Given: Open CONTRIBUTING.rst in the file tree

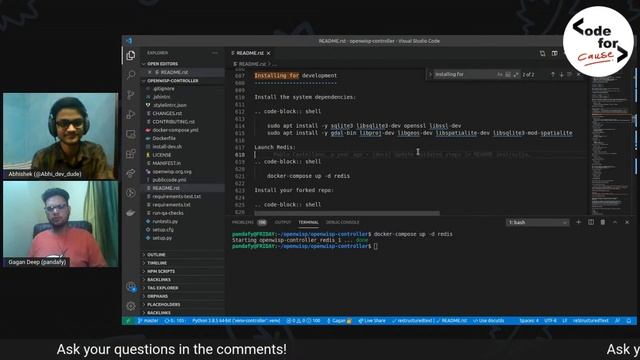Looking at the screenshot, I should 173,122.
